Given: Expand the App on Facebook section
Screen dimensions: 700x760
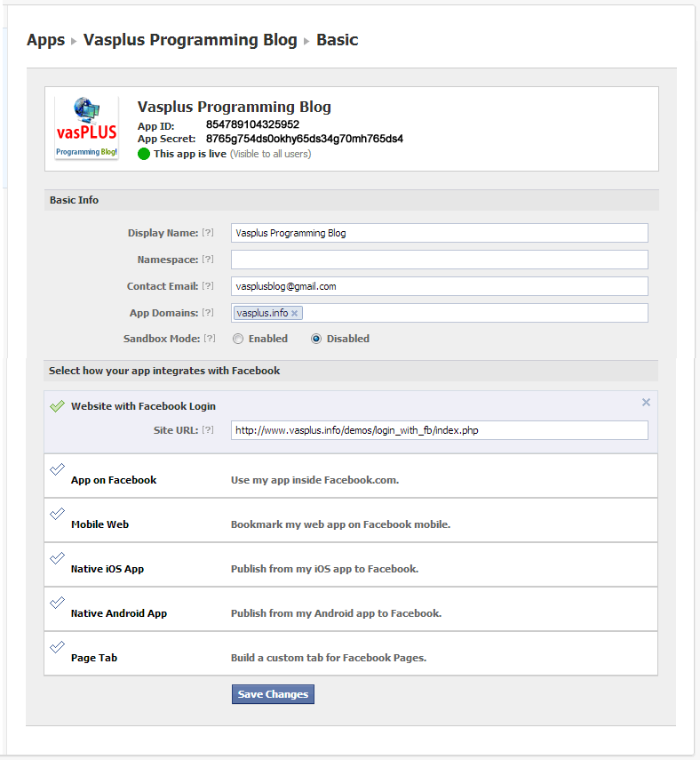Looking at the screenshot, I should (x=351, y=476).
